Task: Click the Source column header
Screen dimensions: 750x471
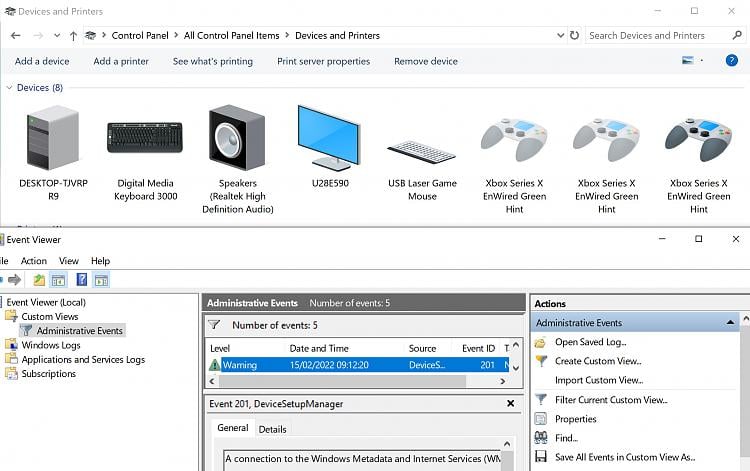Action: [422, 348]
